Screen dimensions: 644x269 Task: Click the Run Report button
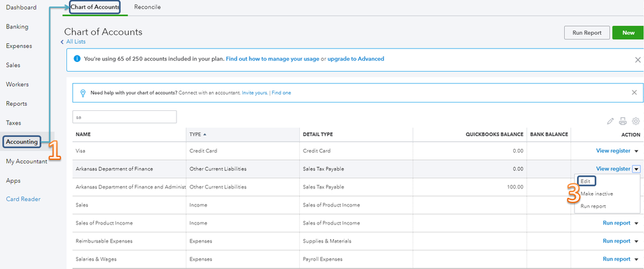[587, 33]
